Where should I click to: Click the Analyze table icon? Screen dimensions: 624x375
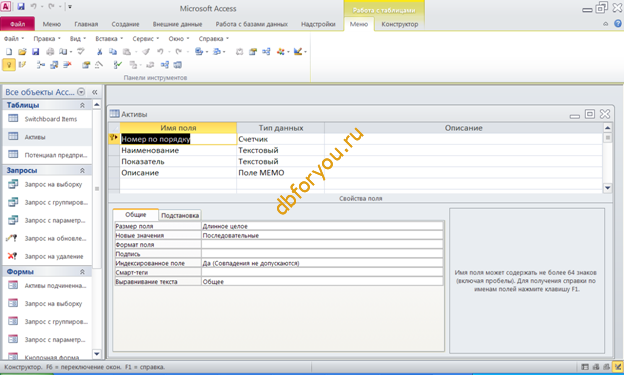coord(217,52)
